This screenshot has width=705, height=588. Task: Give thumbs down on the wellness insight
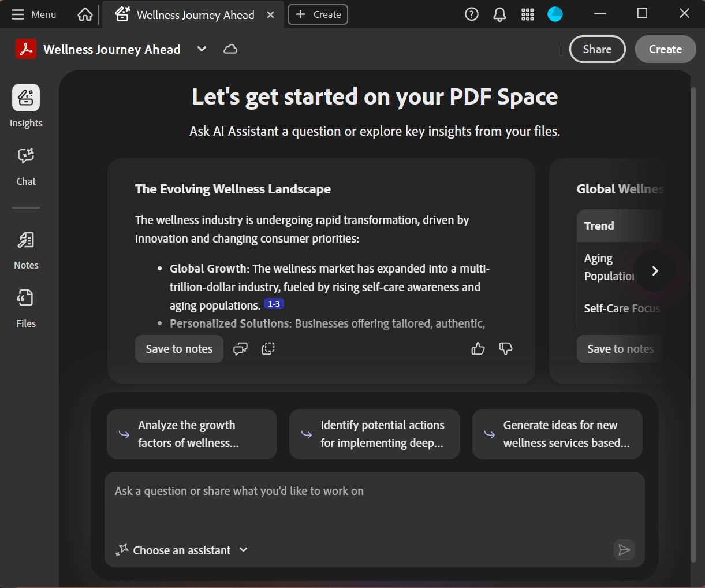[506, 349]
